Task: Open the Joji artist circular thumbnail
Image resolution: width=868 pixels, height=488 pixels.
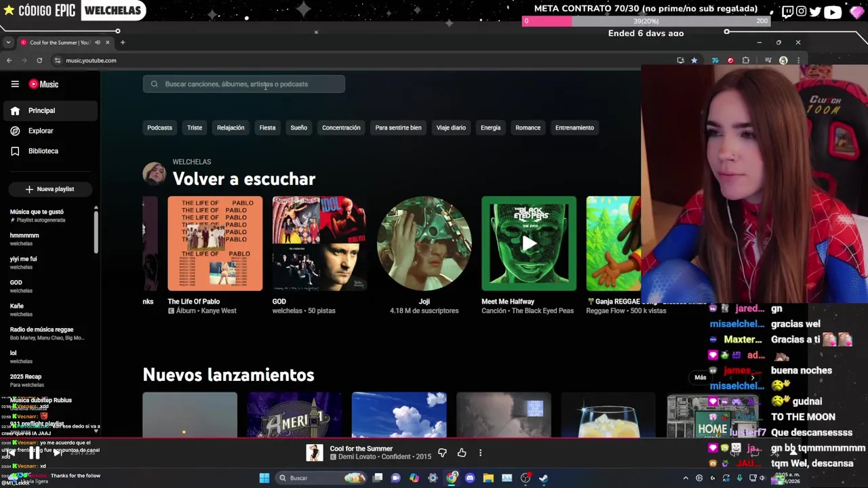Action: (x=424, y=243)
